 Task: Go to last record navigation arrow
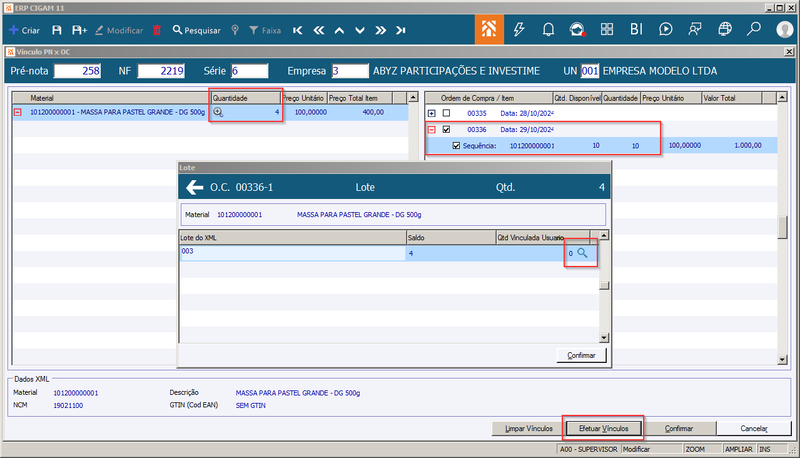pyautogui.click(x=401, y=31)
